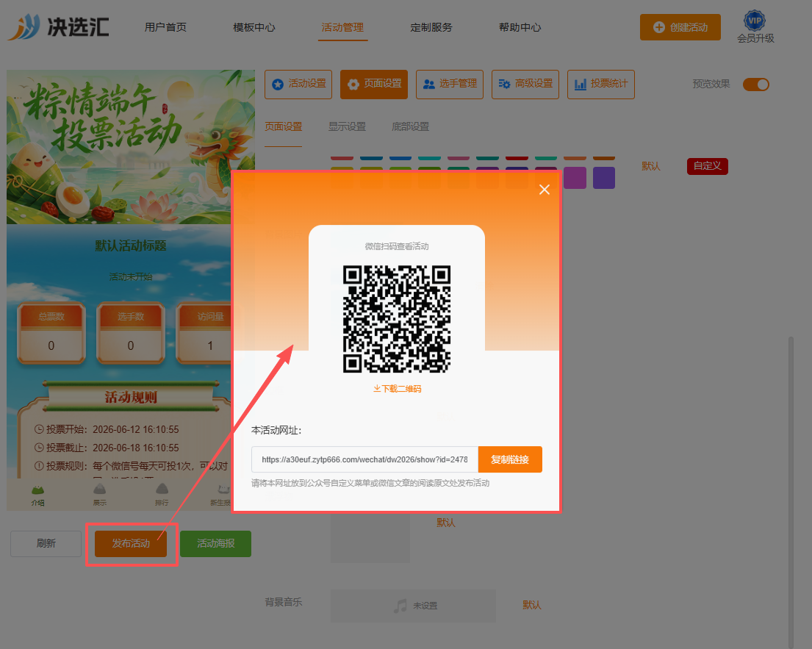Click the 决选汇 logo

click(59, 27)
